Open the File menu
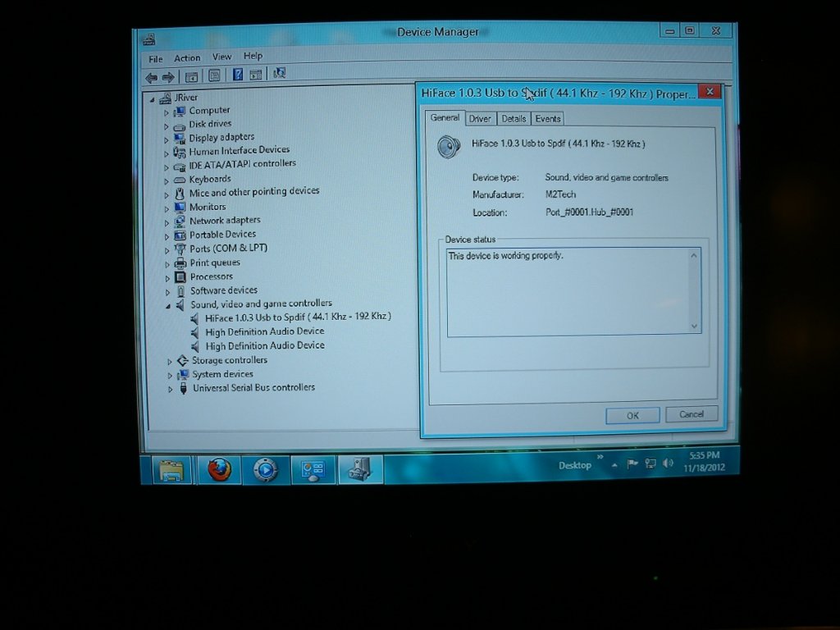 [x=155, y=59]
